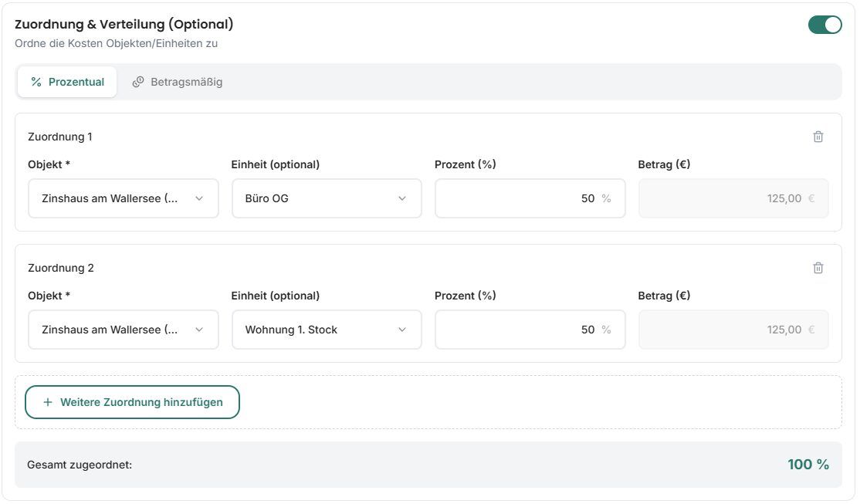Delete Zuordnung 2 with trash icon

coord(818,268)
